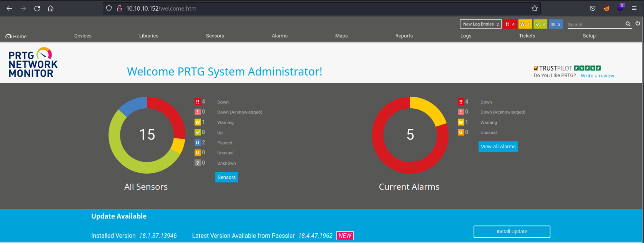
Task: Click the power logout icon
Action: click(x=638, y=24)
